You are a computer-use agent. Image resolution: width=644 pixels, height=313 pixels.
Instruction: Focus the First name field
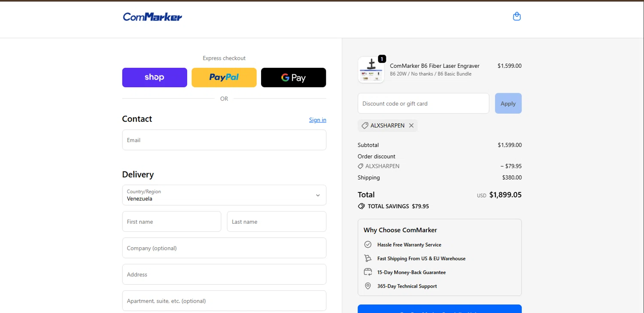tap(172, 222)
